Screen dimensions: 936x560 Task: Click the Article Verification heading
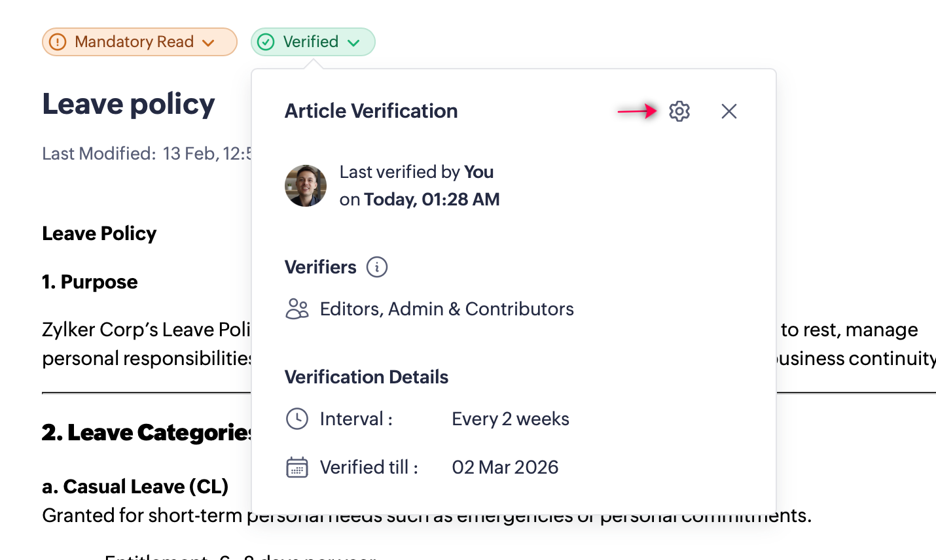(371, 111)
